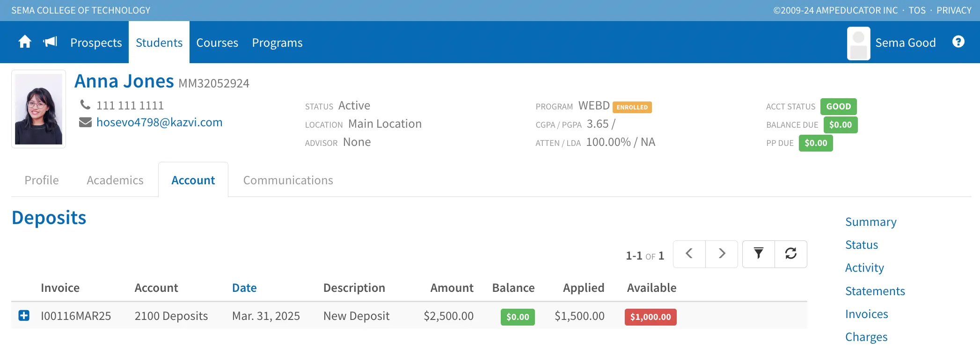
Task: Open the Courses menu
Action: pyautogui.click(x=217, y=43)
